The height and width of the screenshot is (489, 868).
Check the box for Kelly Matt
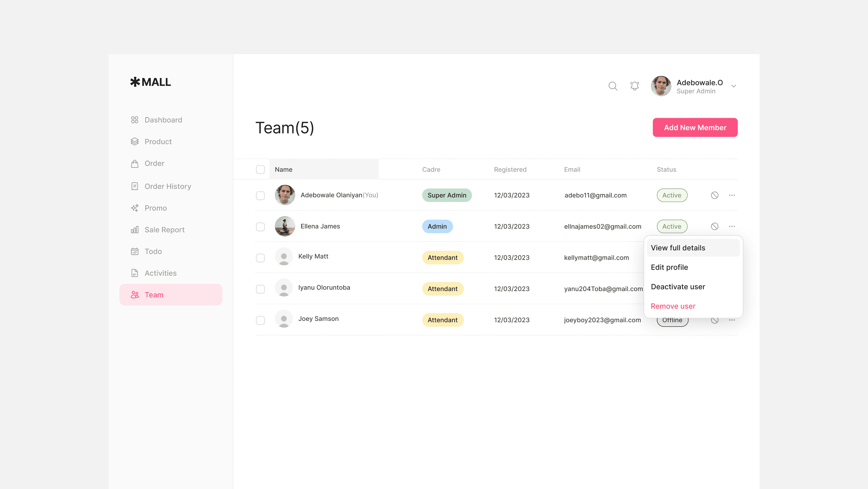click(260, 258)
